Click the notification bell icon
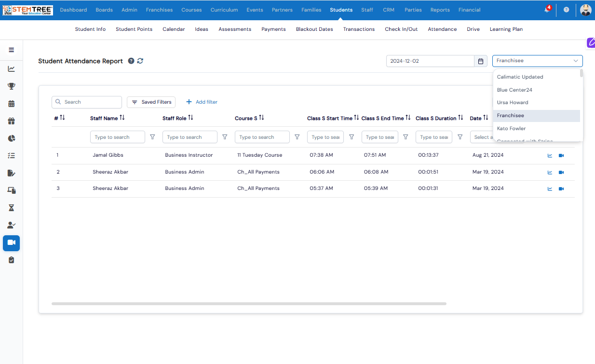 547,10
